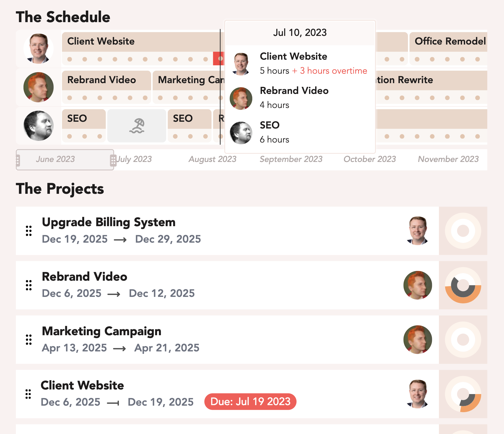Click the avatar beside the Rebrand Video project
The height and width of the screenshot is (434, 504).
tap(418, 285)
